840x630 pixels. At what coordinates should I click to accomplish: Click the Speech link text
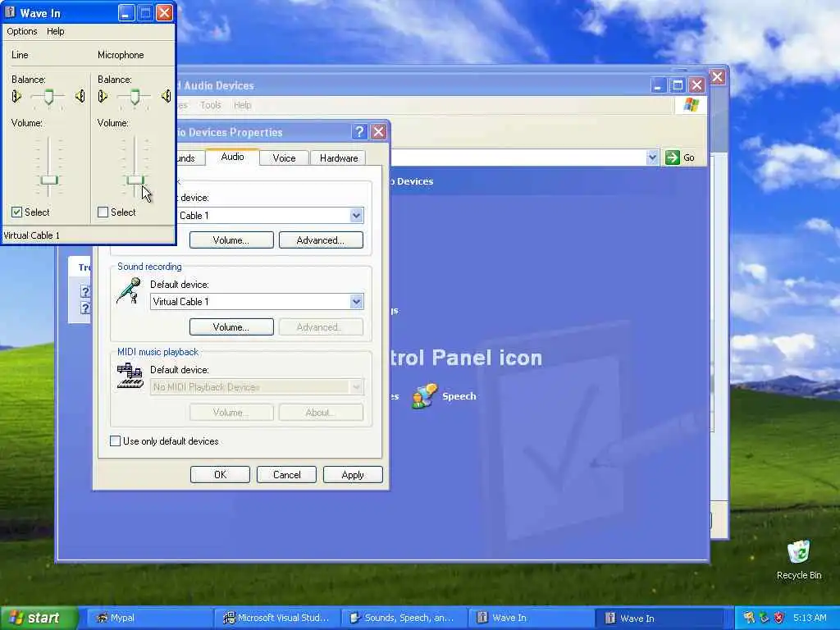tap(459, 396)
